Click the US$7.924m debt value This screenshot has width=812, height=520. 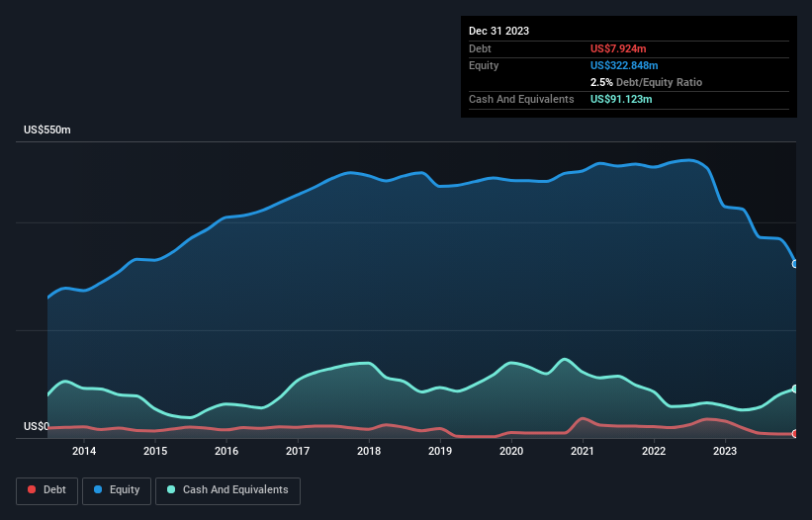618,48
